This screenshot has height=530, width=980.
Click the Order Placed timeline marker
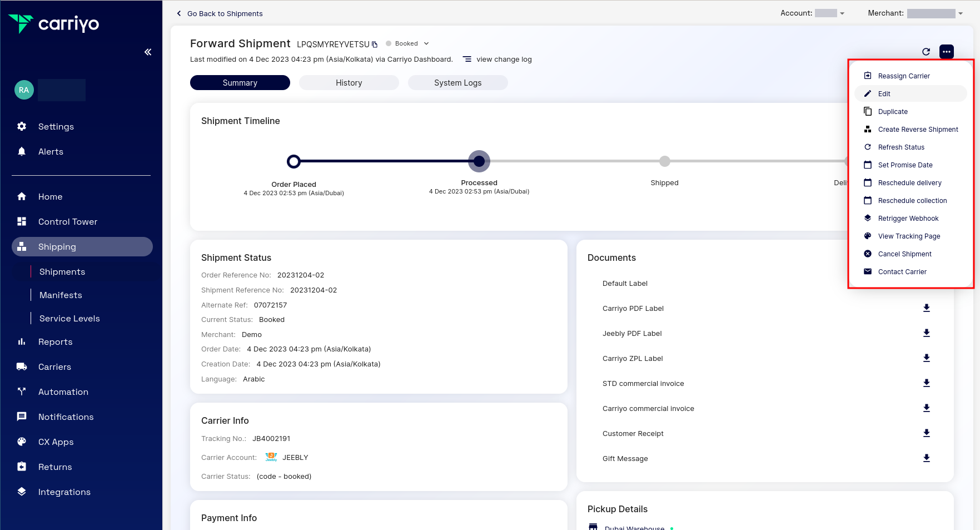pos(293,161)
